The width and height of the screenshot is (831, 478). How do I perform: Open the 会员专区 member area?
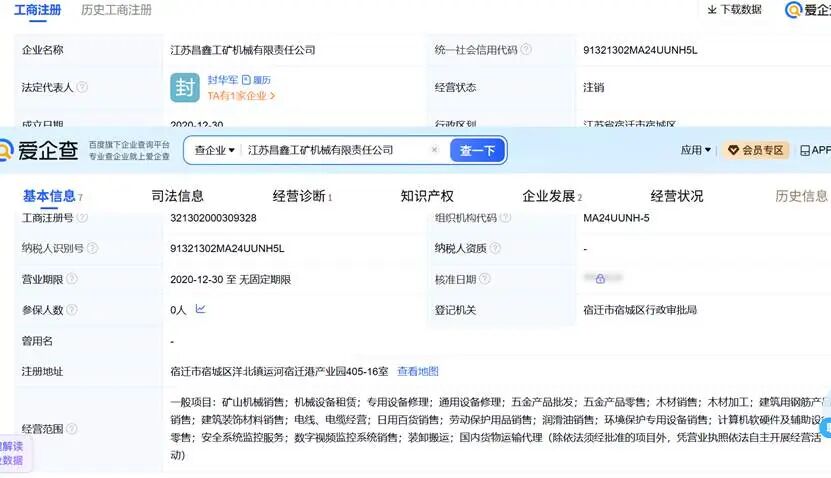[755, 151]
